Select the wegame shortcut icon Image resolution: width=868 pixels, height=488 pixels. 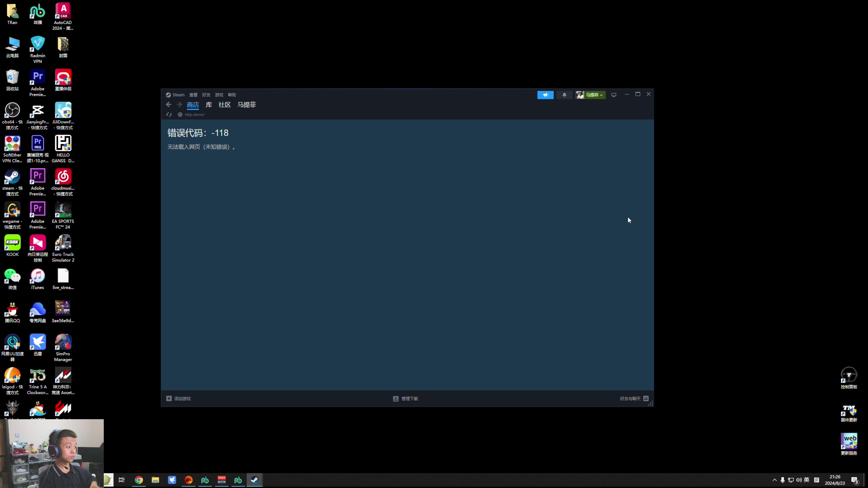point(12,216)
